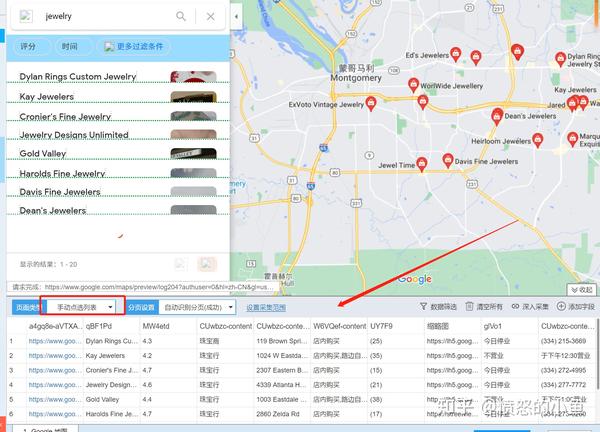Screen dimensions: 600x432
Task: Select the gVo1 column header
Action: 510,326
